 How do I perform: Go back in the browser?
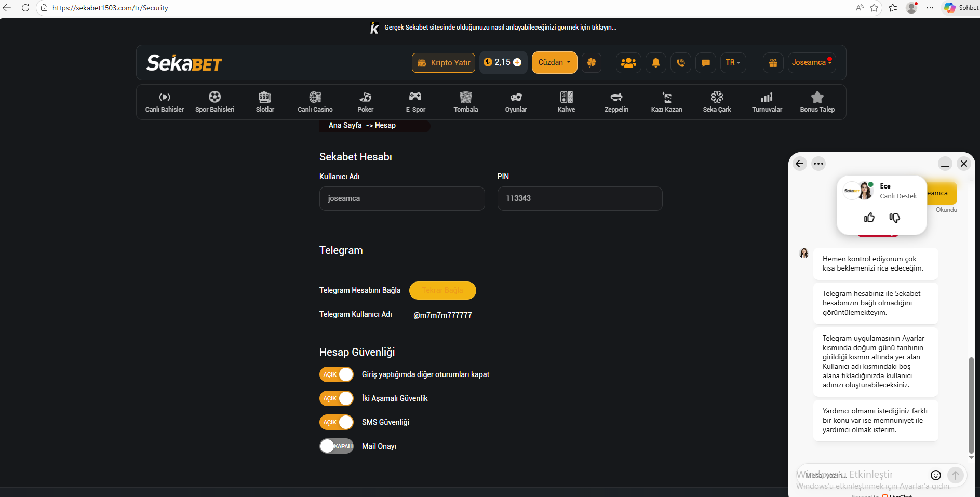coord(7,8)
